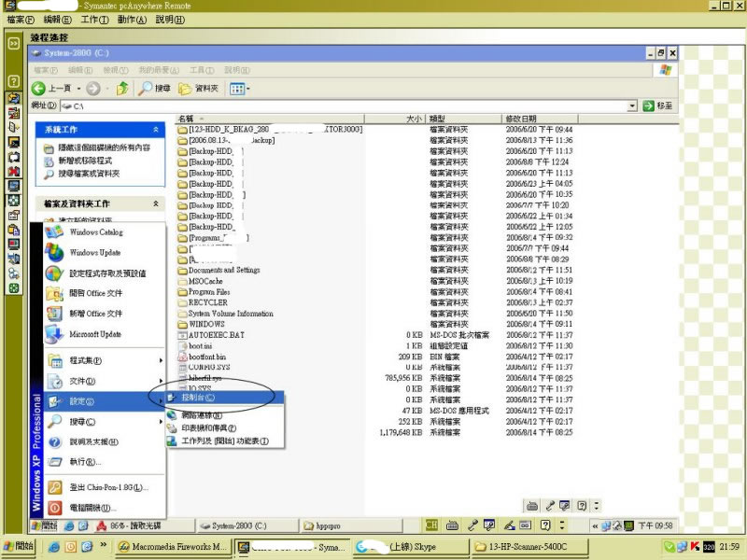Screen dimensions: 747x560
Task: Switch to the Skype taskbar button
Action: pyautogui.click(x=409, y=547)
